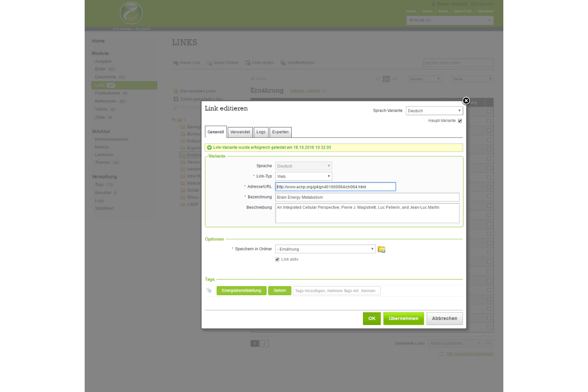Click the folder icon beside Speichern in Ordner
Image resolution: width=588 pixels, height=392 pixels.
click(x=381, y=249)
